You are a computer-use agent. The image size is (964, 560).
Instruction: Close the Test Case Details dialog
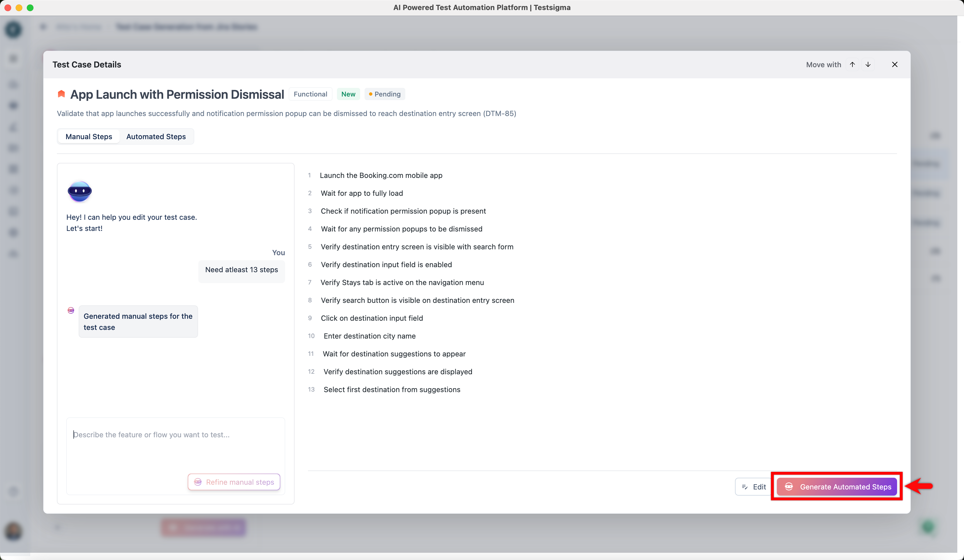click(x=895, y=64)
